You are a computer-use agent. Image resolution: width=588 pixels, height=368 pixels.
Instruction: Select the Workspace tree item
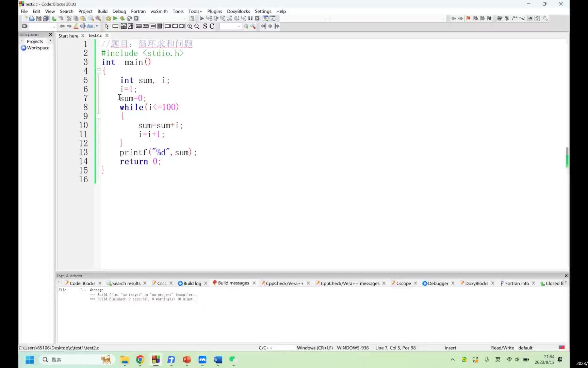coord(38,48)
